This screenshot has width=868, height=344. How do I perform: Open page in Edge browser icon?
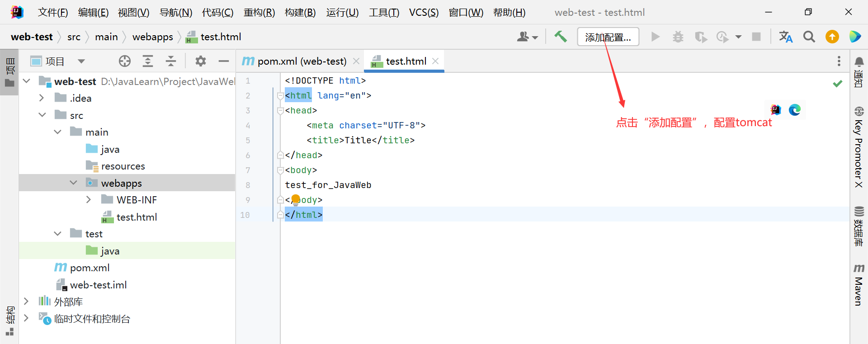tap(795, 110)
